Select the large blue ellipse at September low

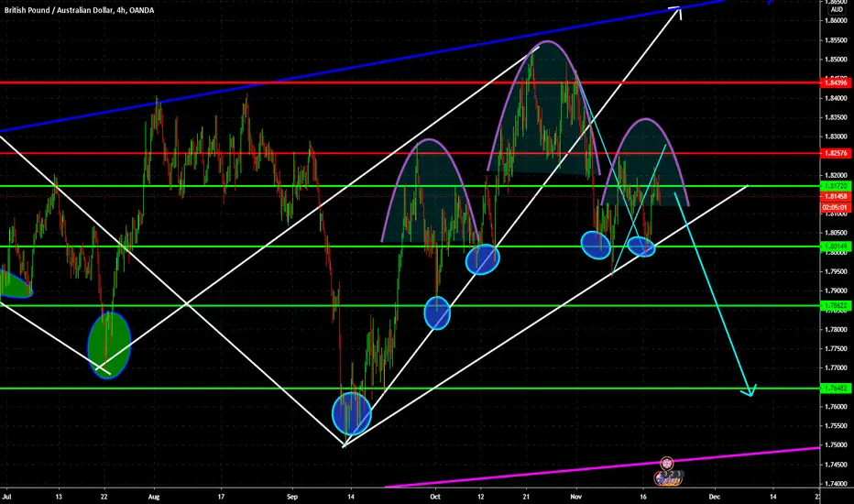(352, 413)
